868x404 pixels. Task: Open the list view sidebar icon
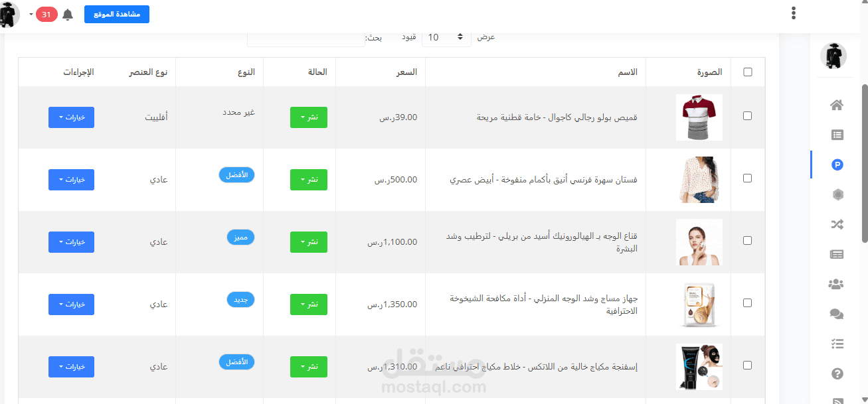tap(837, 135)
